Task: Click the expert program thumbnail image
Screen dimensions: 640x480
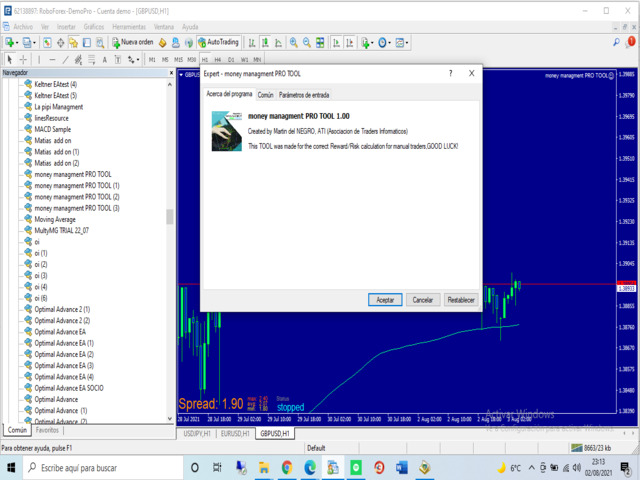Action: (x=227, y=131)
